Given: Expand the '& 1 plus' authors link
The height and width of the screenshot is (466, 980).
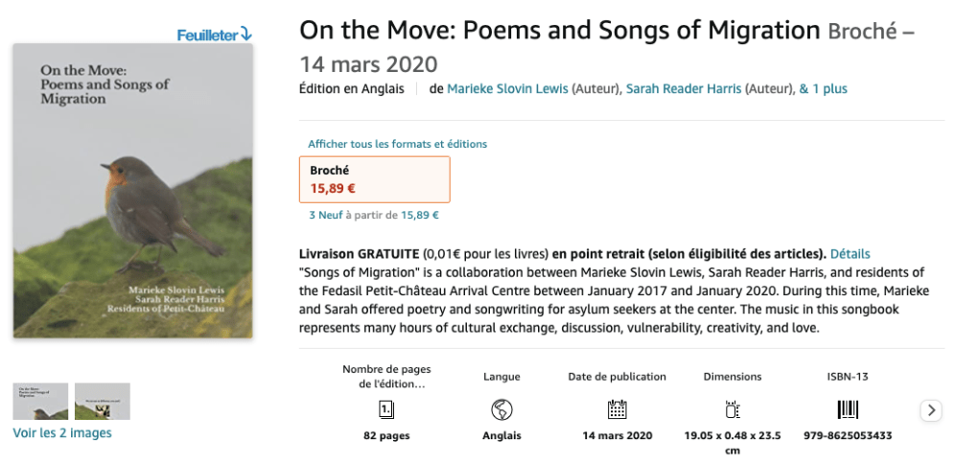Looking at the screenshot, I should pos(824,89).
